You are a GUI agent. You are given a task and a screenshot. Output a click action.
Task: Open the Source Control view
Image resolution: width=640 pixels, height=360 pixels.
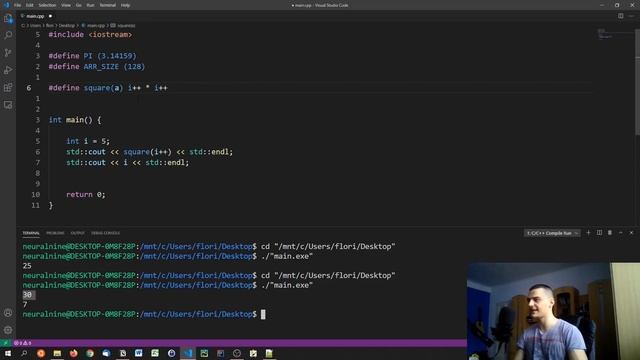coord(8,53)
